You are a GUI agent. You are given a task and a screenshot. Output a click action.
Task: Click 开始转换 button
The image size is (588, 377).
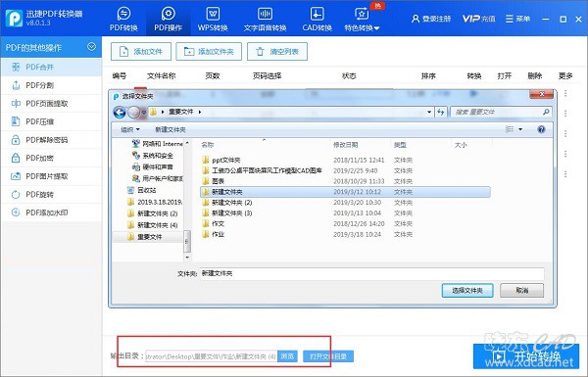[x=525, y=356]
